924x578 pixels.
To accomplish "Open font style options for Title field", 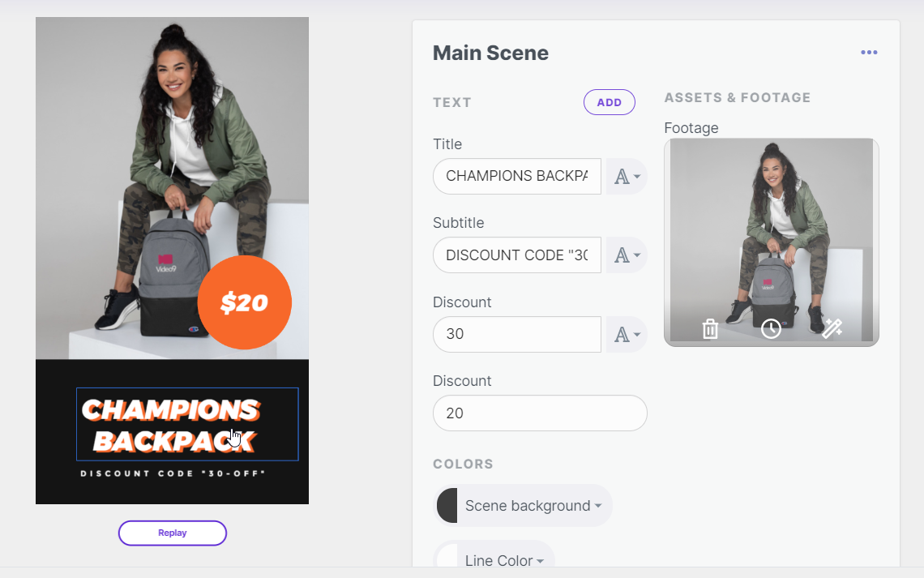I will click(x=627, y=177).
